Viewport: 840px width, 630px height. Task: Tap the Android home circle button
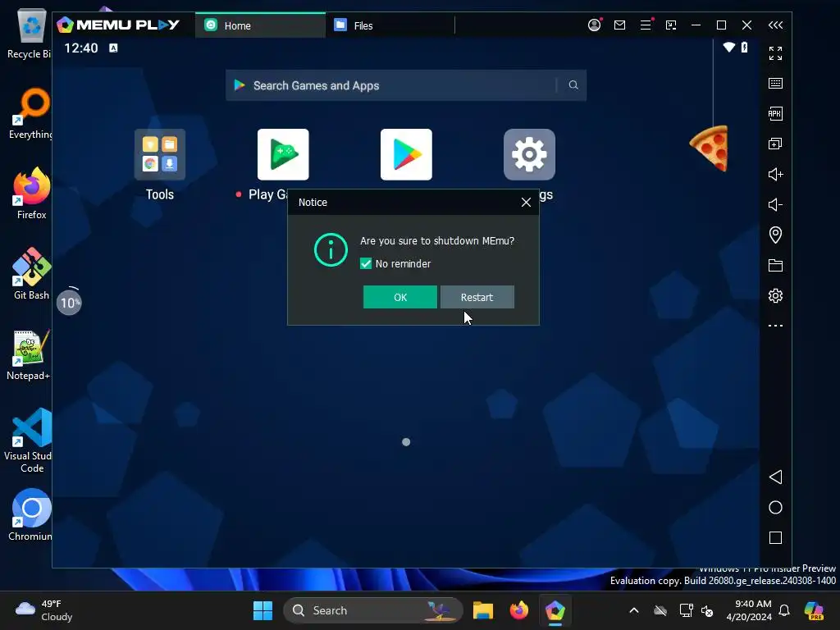coord(775,507)
